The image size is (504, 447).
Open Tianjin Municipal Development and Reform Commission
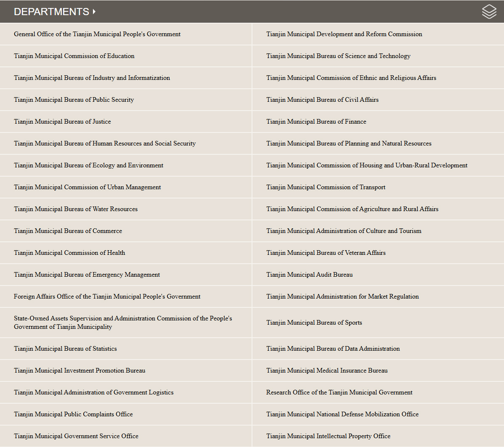coord(344,34)
